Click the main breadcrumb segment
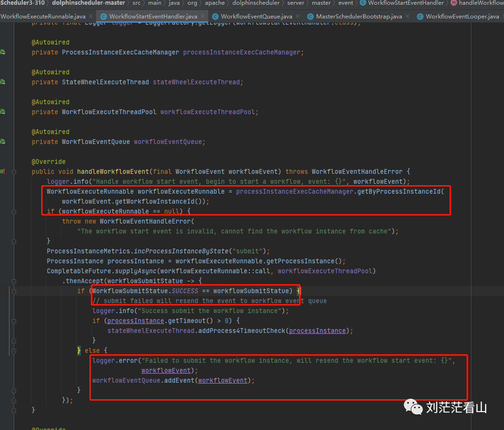The height and width of the screenshot is (430, 504). pos(155,3)
